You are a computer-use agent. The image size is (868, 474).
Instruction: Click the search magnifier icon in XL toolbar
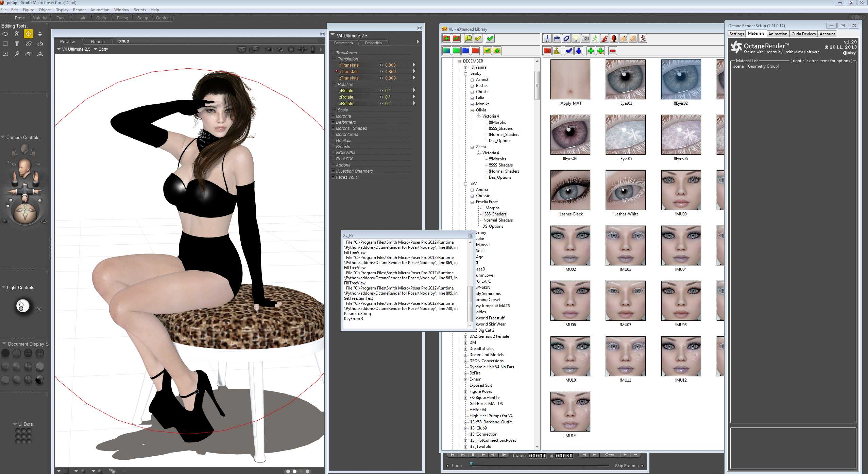pyautogui.click(x=468, y=39)
